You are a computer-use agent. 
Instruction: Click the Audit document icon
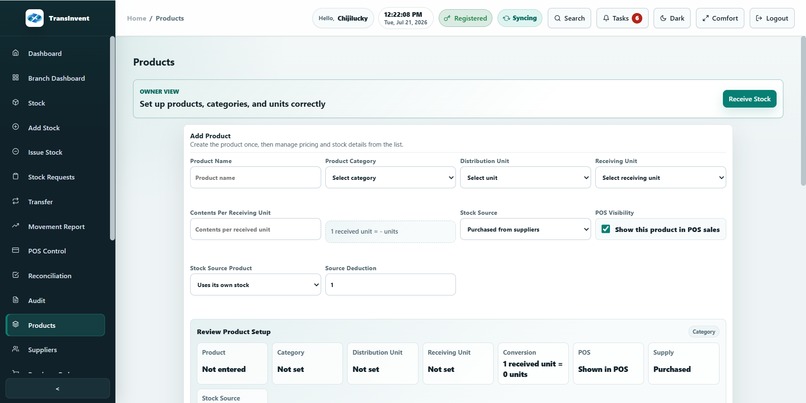(15, 300)
